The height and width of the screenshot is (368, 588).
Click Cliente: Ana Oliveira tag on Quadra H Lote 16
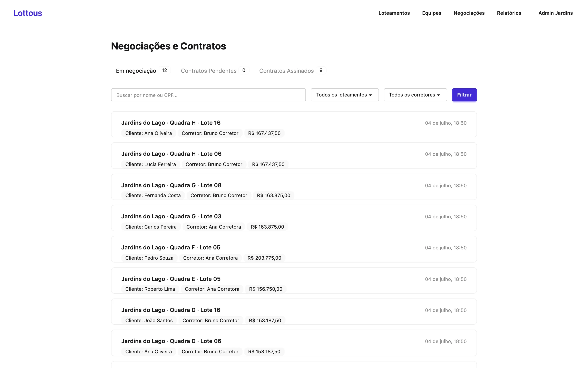tap(148, 133)
